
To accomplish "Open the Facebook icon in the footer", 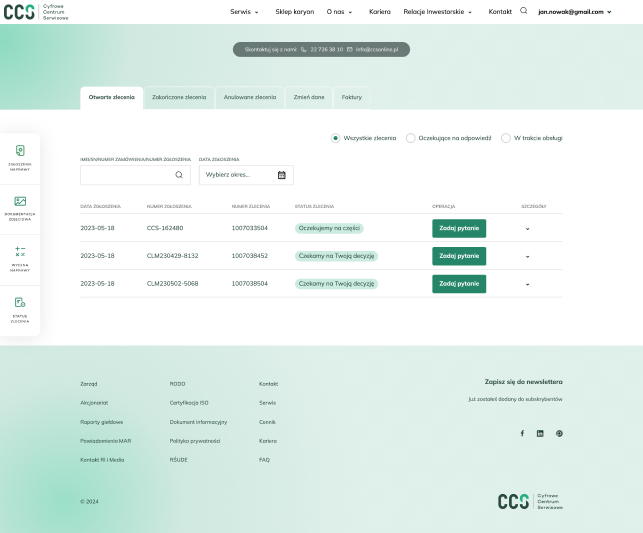I will [522, 433].
